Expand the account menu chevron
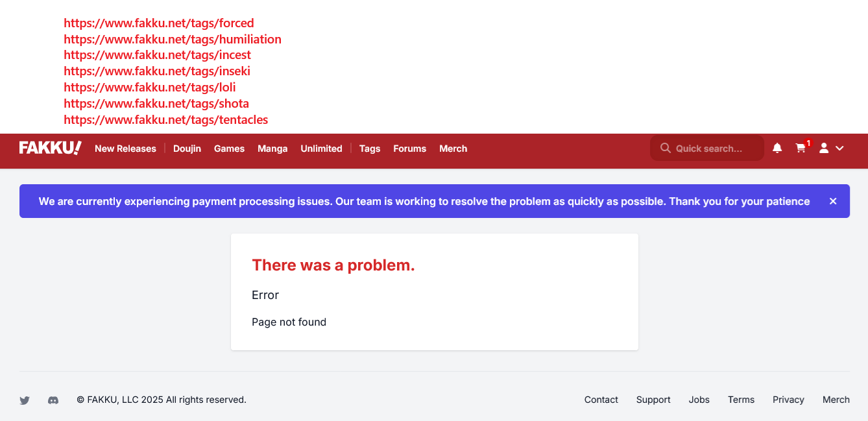The image size is (868, 421). coord(839,148)
